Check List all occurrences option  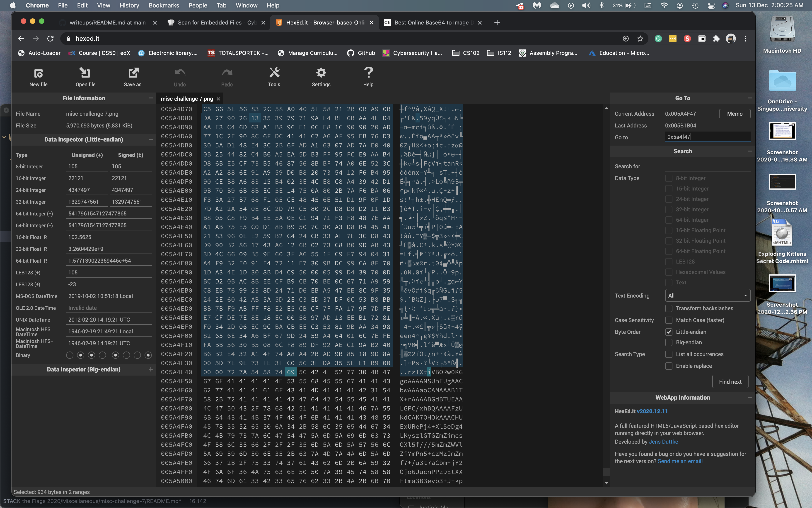[669, 354]
